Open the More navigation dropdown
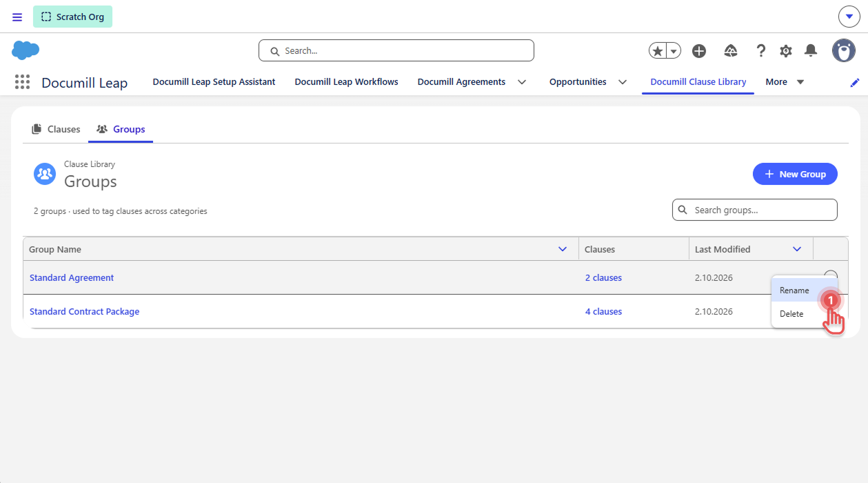 [x=785, y=82]
